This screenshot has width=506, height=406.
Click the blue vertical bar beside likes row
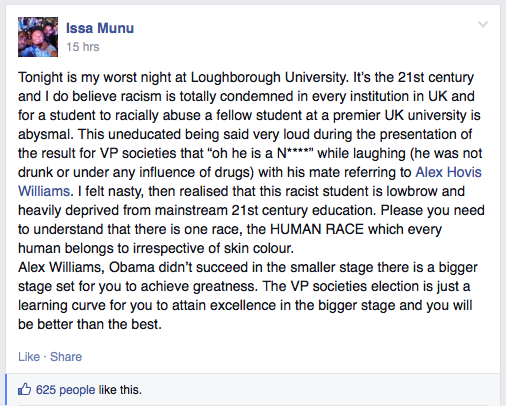tap(6, 390)
